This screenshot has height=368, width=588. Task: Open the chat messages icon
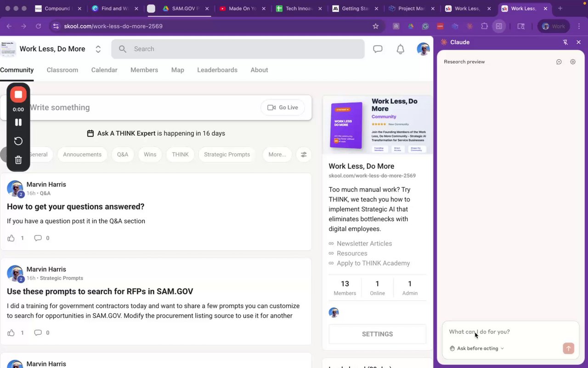point(378,49)
